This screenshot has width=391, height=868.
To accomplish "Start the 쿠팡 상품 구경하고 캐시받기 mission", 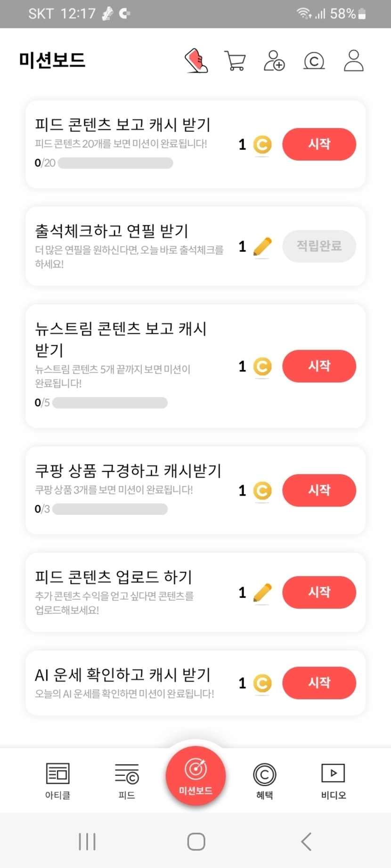I will (x=319, y=490).
